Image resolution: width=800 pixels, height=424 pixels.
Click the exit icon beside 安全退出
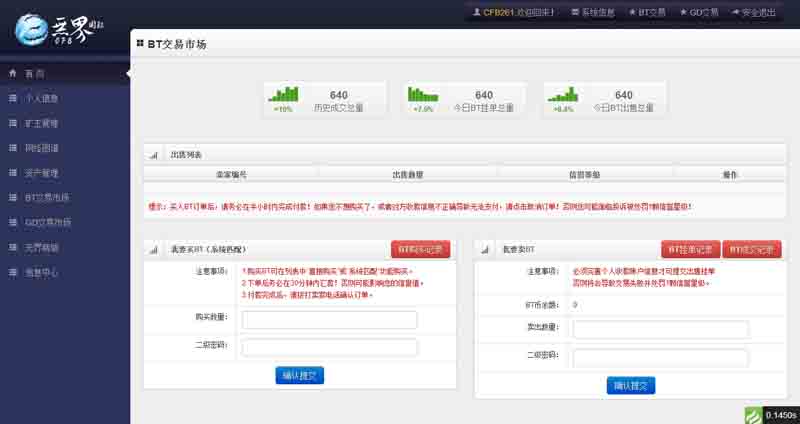coord(735,12)
